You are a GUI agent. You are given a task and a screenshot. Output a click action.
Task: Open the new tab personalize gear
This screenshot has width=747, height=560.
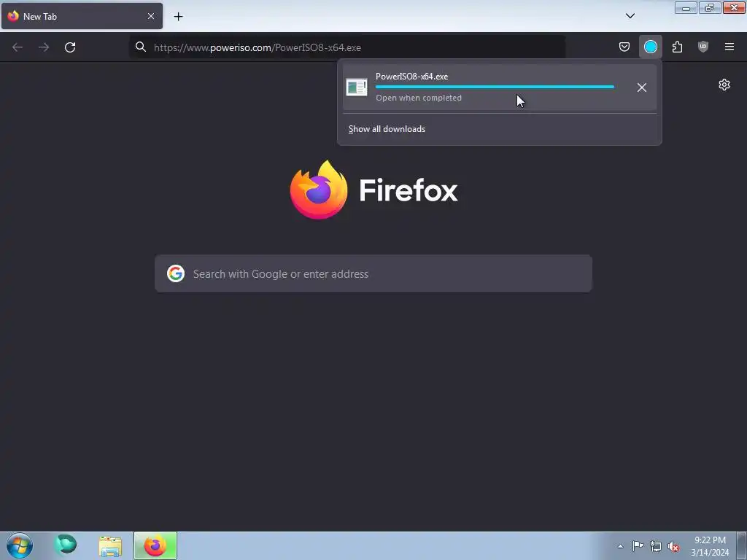click(724, 85)
